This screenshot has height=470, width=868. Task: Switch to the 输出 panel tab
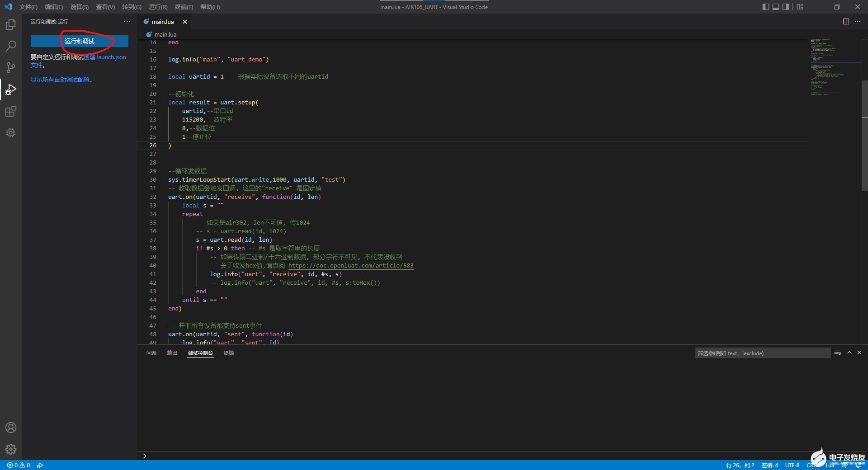pos(172,353)
